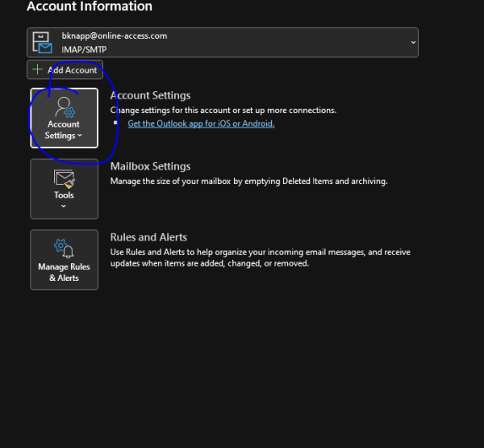Screen dimensions: 484x448
Task: Click the Account Settings section heading
Action: click(150, 95)
